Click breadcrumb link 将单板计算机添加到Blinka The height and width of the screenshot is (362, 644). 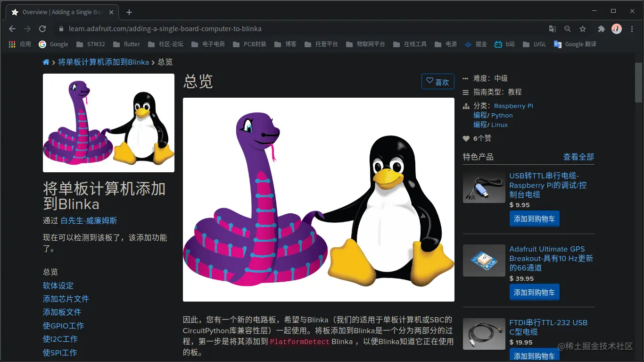103,62
